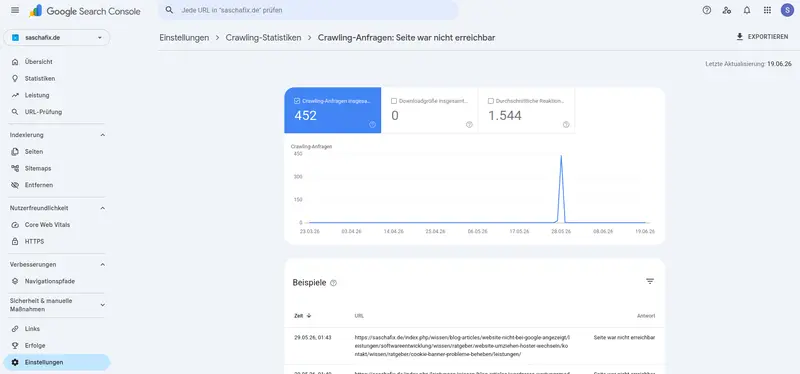This screenshot has width=800, height=374.
Task: Click the 1.544 reaction time value
Action: 505,116
